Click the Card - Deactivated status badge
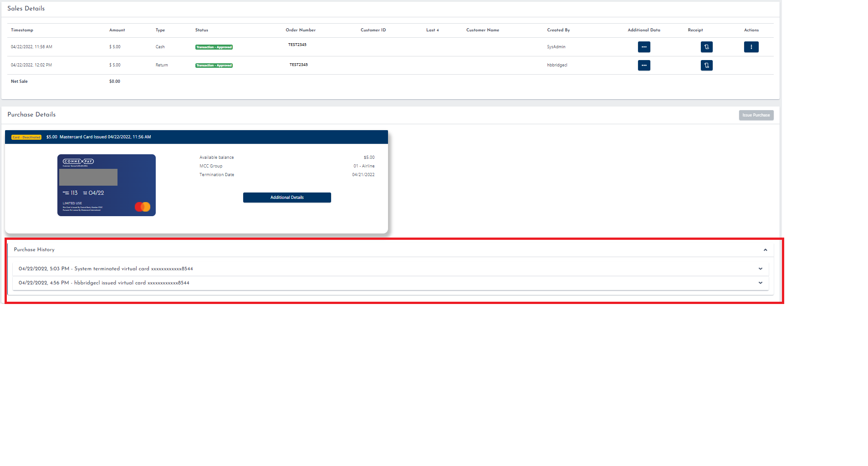The image size is (868, 466). pos(26,137)
